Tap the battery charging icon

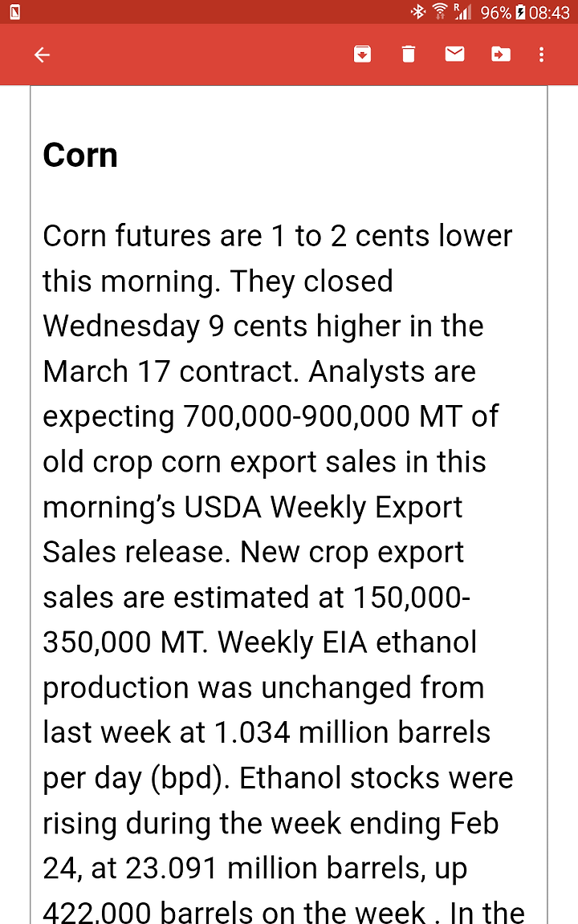point(520,12)
